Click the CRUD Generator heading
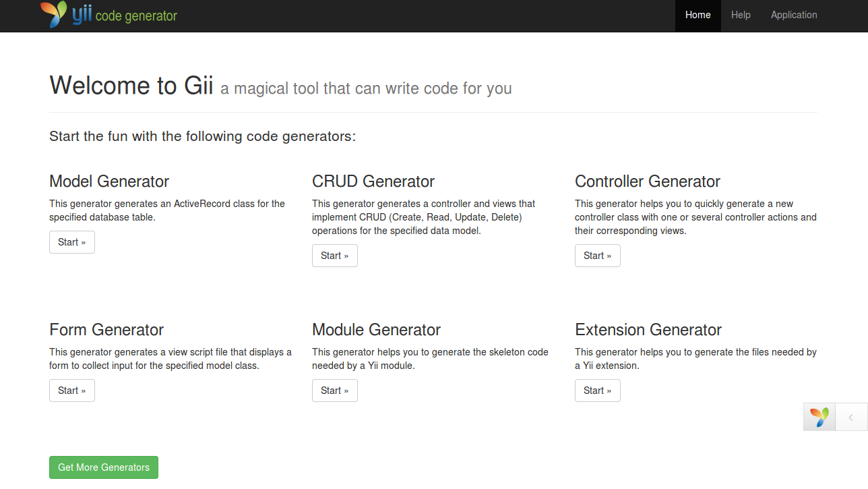The image size is (868, 489). (x=373, y=181)
